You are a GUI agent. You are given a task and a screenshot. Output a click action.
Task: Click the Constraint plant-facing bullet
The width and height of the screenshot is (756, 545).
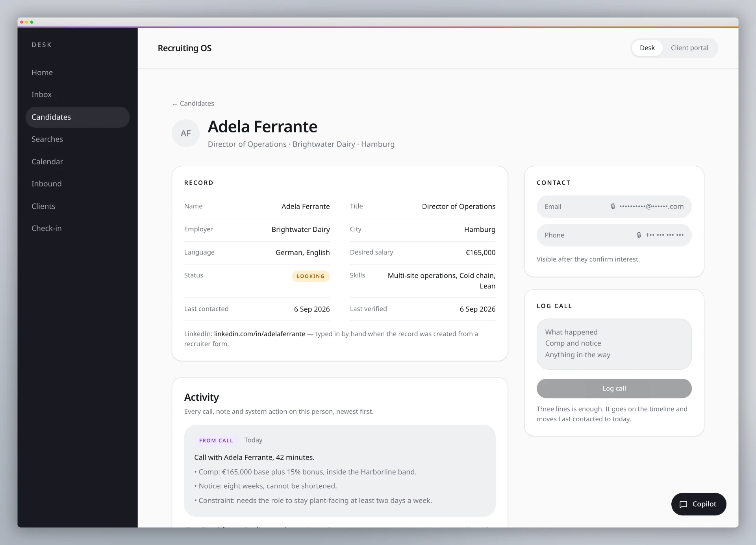point(313,500)
